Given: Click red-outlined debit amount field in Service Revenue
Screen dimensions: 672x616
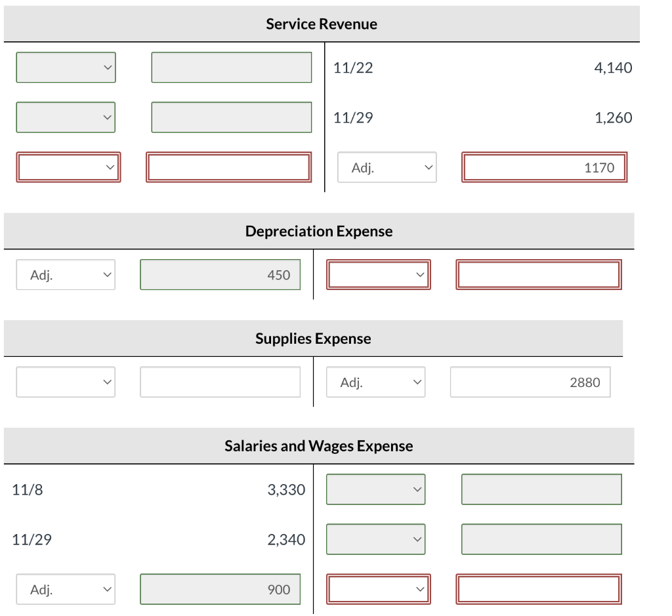Looking at the screenshot, I should click(x=228, y=167).
